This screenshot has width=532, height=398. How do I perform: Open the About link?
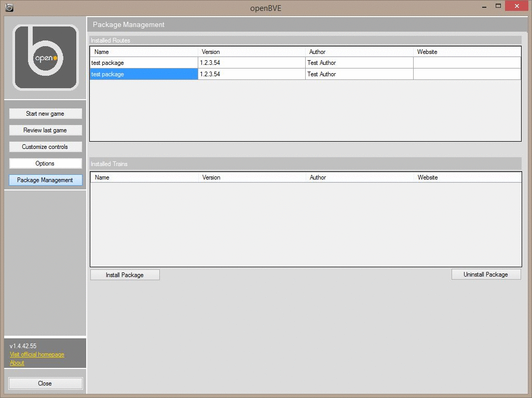click(x=17, y=363)
